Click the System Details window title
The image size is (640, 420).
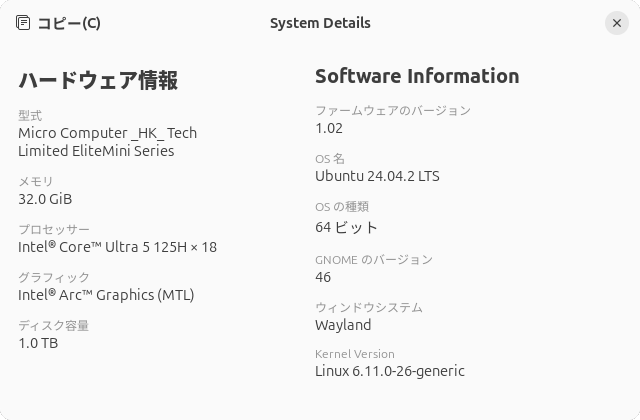click(320, 23)
